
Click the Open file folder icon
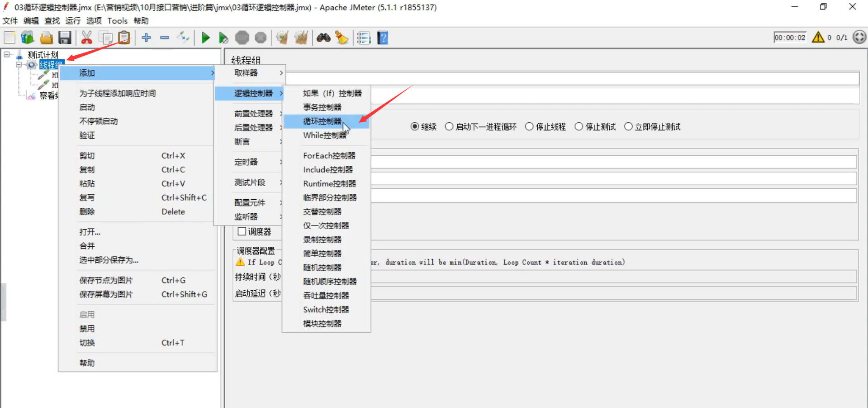tap(46, 38)
